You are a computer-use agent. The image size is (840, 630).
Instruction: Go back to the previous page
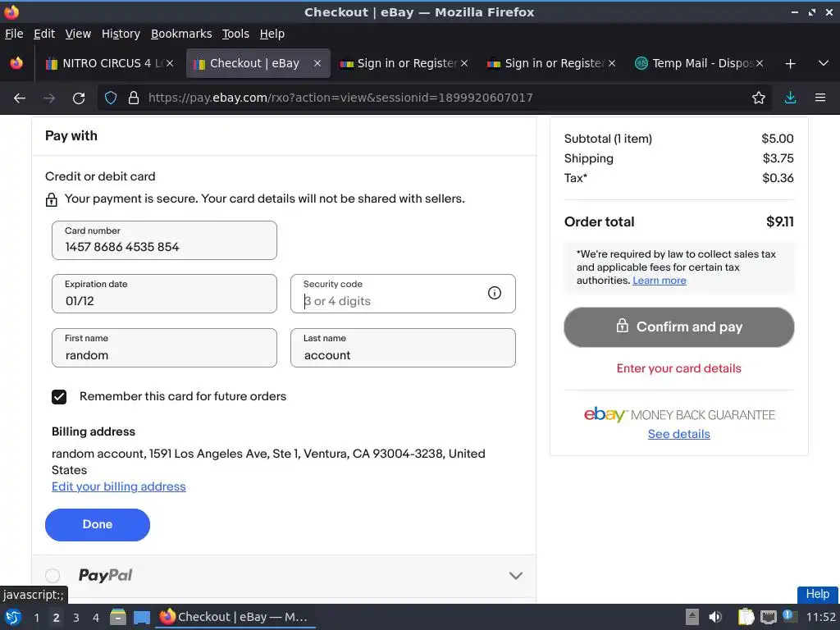[x=20, y=98]
